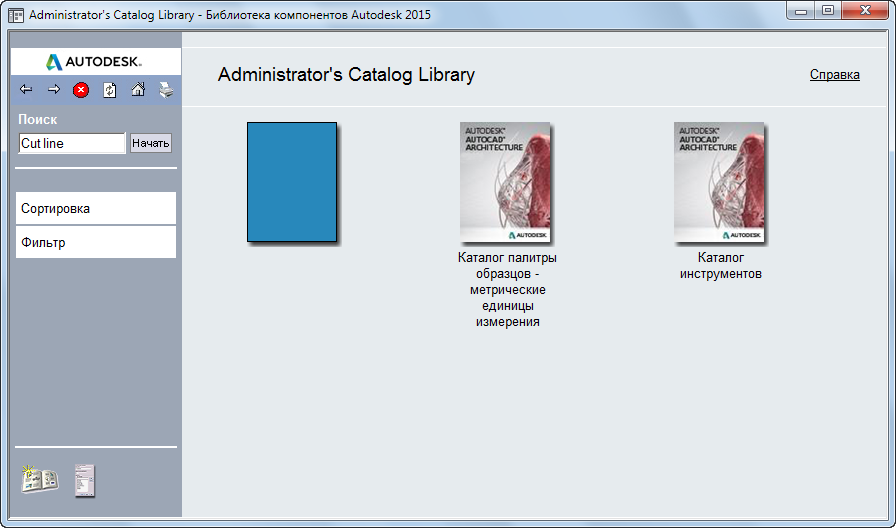Open the Каталог палитры образцов cover thumbnail
Viewport: 896px width, 528px height.
(505, 182)
